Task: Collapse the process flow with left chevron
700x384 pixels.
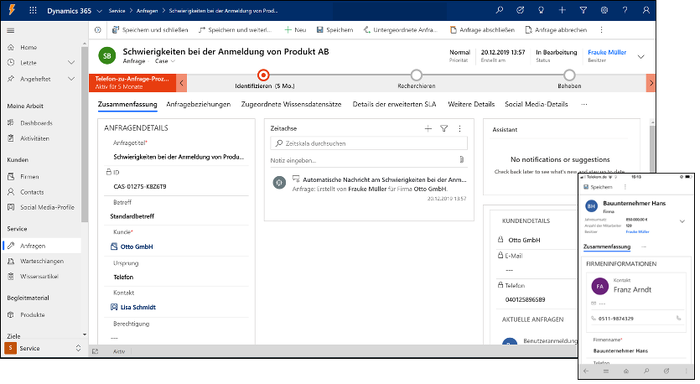Action: [181, 83]
